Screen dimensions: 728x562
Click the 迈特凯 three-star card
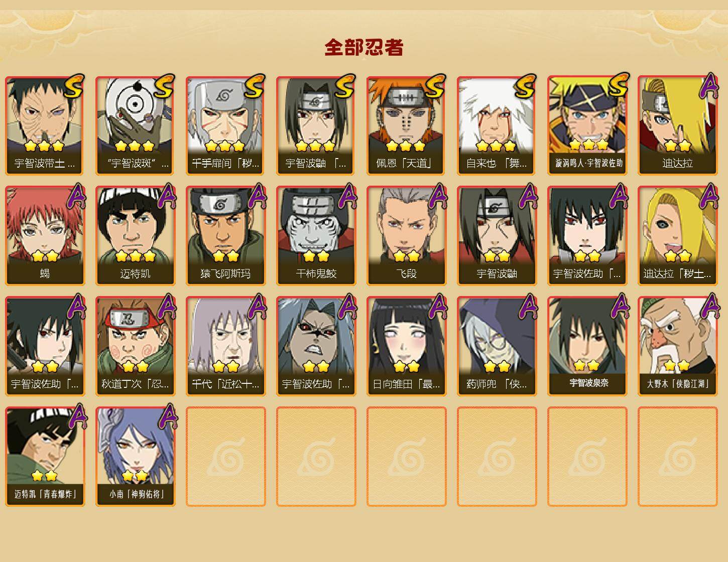pos(135,236)
